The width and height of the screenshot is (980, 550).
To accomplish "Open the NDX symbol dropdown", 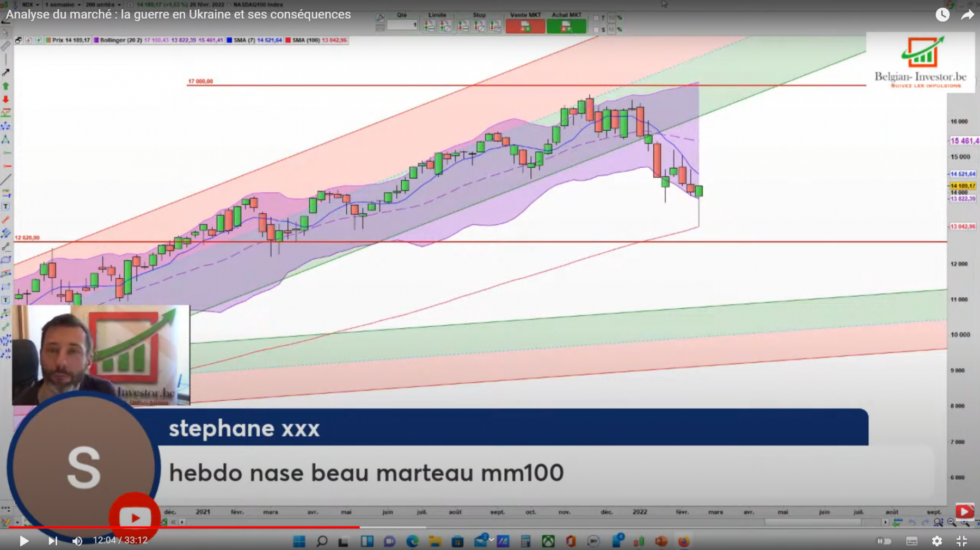I will (x=30, y=4).
